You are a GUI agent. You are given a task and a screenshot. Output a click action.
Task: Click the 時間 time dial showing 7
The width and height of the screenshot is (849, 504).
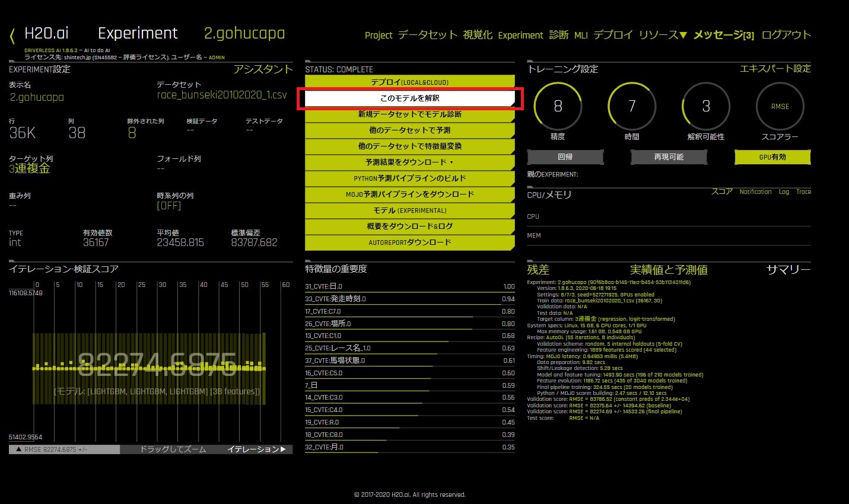tap(632, 107)
